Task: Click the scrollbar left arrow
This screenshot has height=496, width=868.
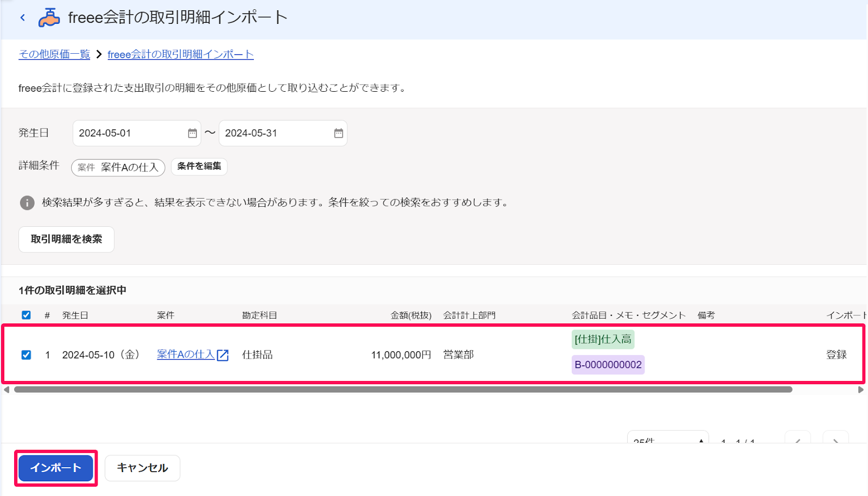Action: pos(7,390)
